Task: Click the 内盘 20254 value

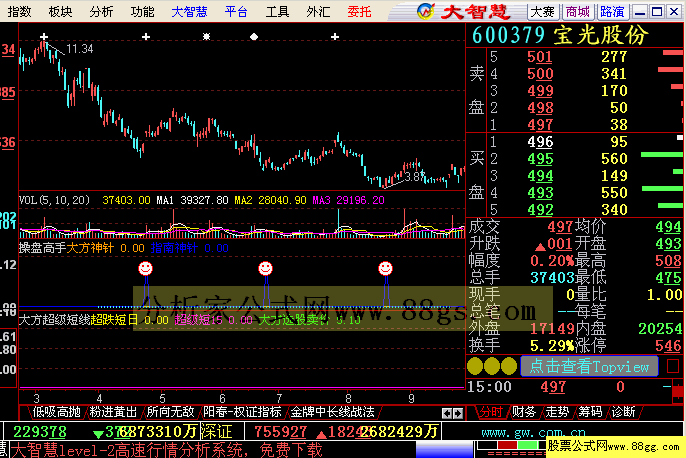Action: pos(660,329)
